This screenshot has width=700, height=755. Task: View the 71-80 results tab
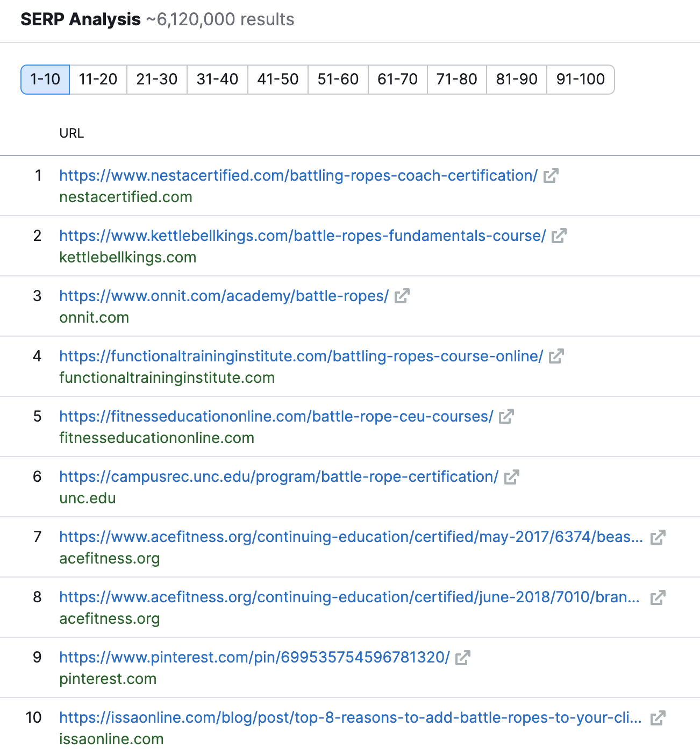457,80
